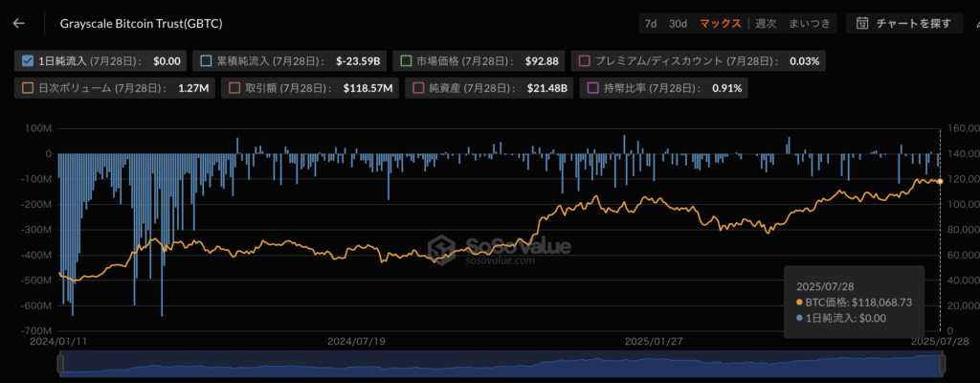Click the 1.27M daily volume value
980x383 pixels.
tap(195, 88)
